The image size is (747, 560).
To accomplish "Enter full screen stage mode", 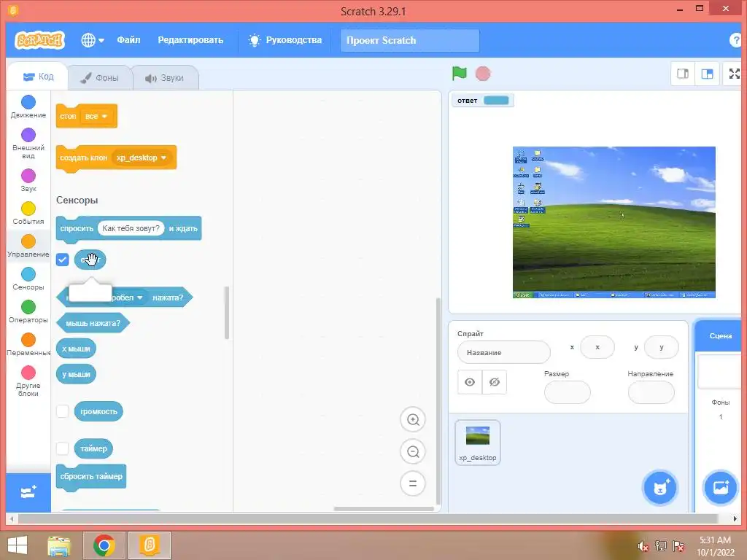I will coord(734,74).
